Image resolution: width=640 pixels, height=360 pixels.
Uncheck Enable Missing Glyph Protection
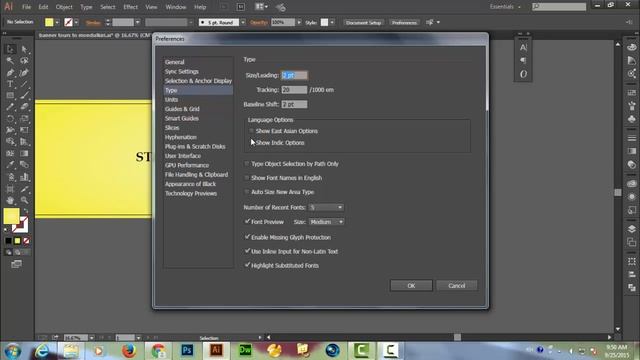click(247, 237)
